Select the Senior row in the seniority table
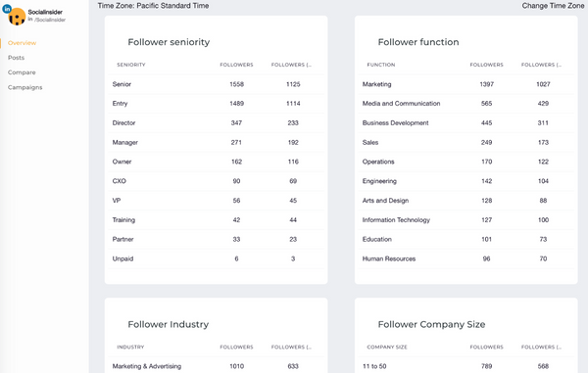Viewport: 588px width, 373px height. [x=216, y=84]
